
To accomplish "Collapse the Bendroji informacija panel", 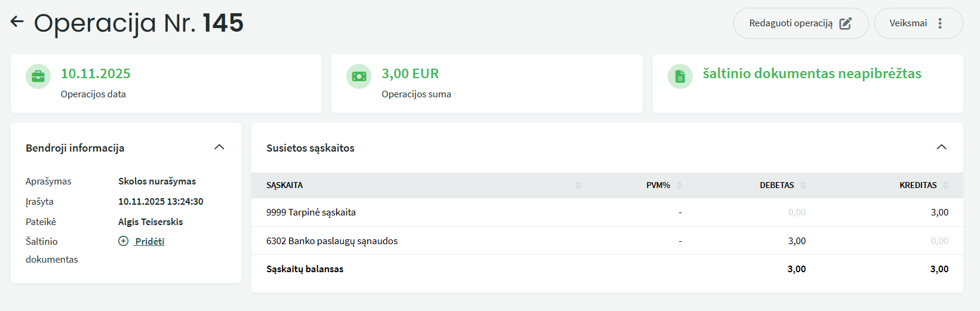I will (x=219, y=147).
